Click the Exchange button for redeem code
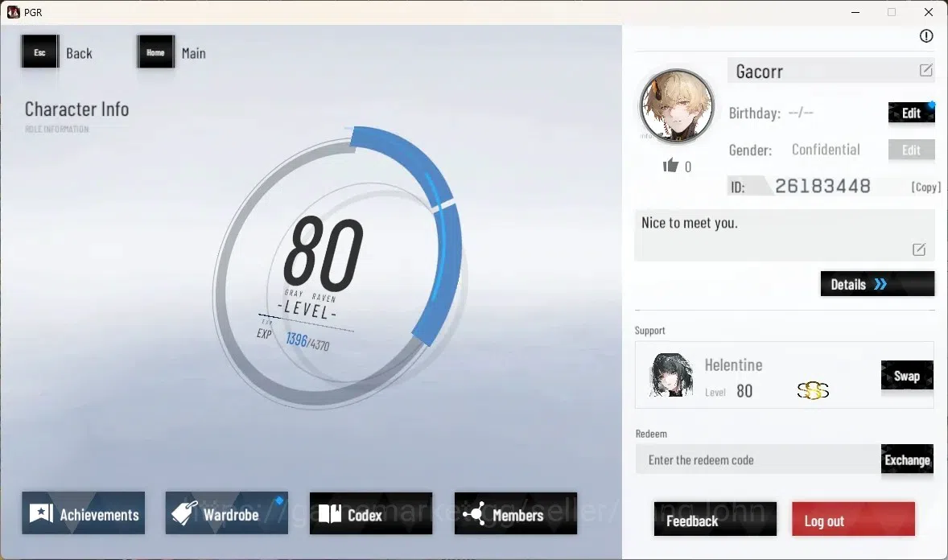The height and width of the screenshot is (560, 948). click(907, 459)
